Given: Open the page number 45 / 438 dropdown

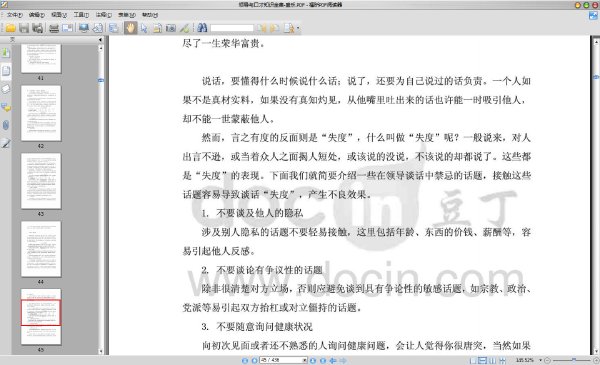Looking at the screenshot, I should 305,360.
